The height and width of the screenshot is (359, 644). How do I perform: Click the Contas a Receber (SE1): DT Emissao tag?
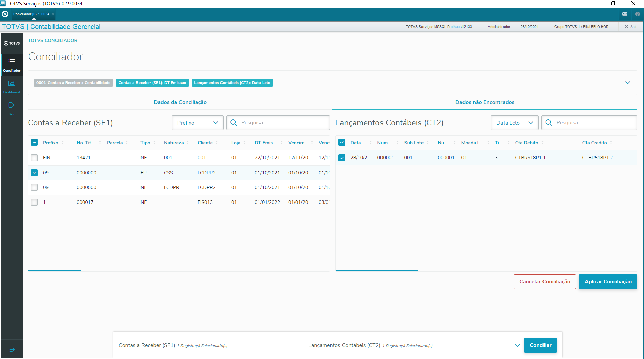pyautogui.click(x=152, y=83)
